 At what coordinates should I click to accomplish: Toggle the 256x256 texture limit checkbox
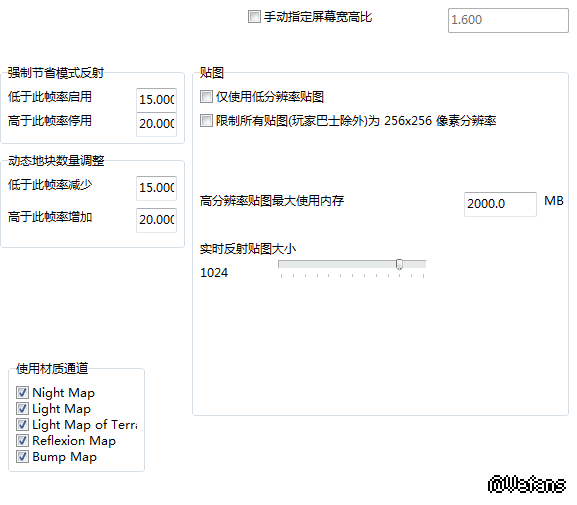point(206,120)
